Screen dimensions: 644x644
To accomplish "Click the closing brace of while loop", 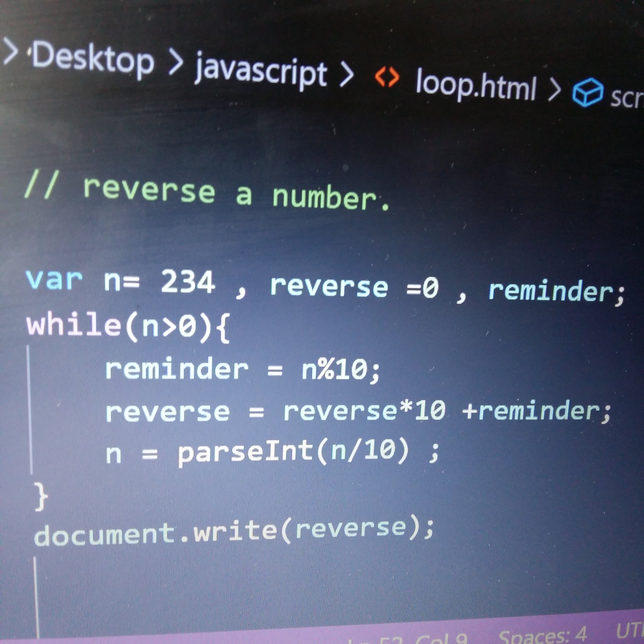I will click(x=41, y=497).
